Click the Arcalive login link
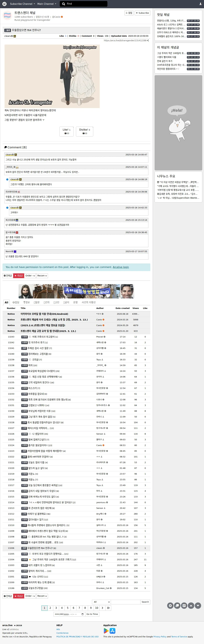Image resolution: width=204 pixels, height=644 pixels. pyautogui.click(x=121, y=267)
